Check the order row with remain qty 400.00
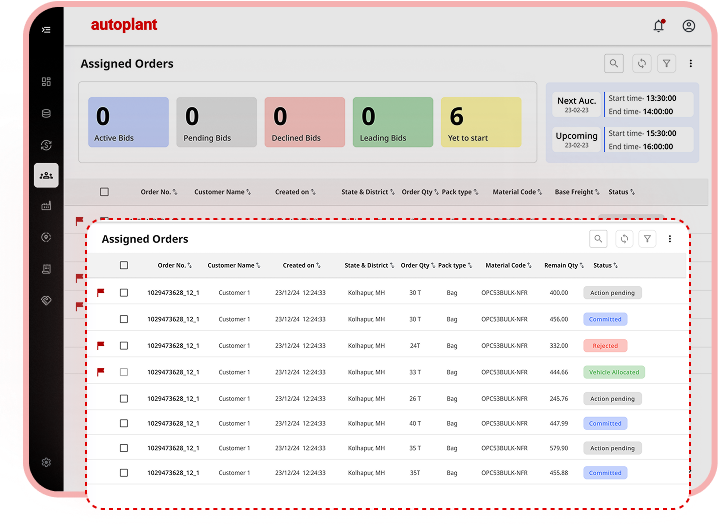Image resolution: width=718 pixels, height=529 pixels. (124, 293)
